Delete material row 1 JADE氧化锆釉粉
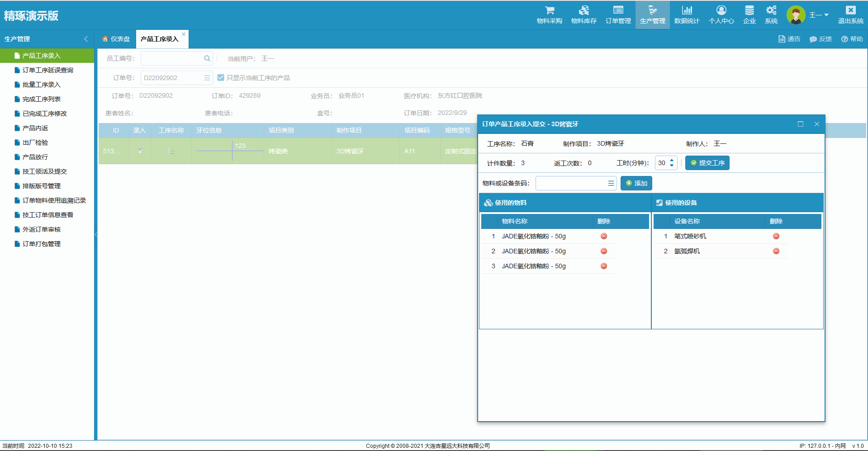 pyautogui.click(x=603, y=236)
